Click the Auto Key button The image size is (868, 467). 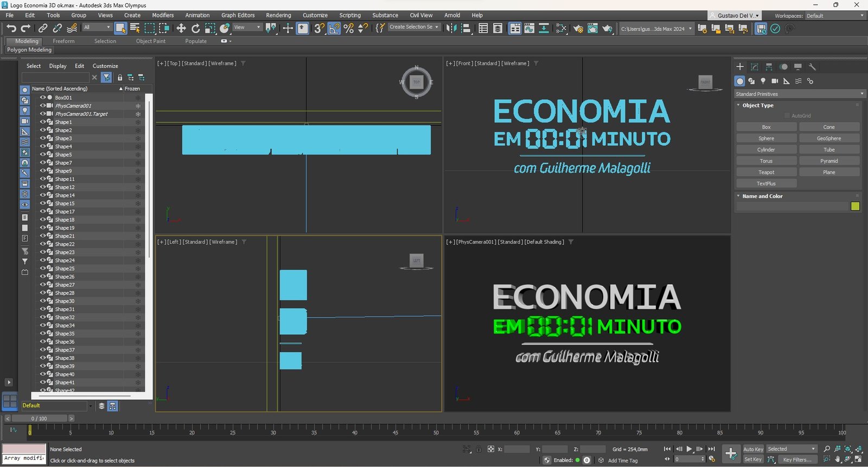click(753, 449)
